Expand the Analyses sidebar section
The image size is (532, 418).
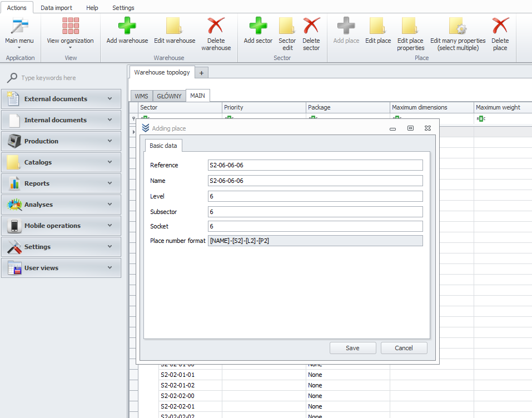click(x=61, y=205)
